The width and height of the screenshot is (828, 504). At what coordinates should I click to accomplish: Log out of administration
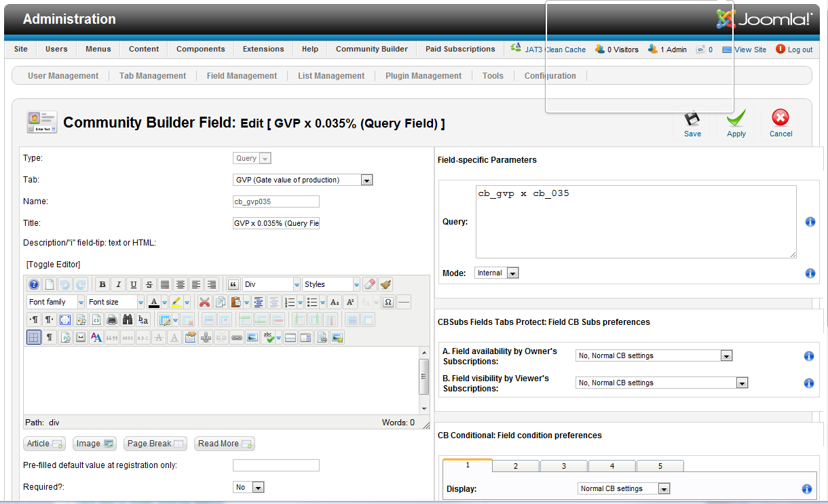pos(794,50)
